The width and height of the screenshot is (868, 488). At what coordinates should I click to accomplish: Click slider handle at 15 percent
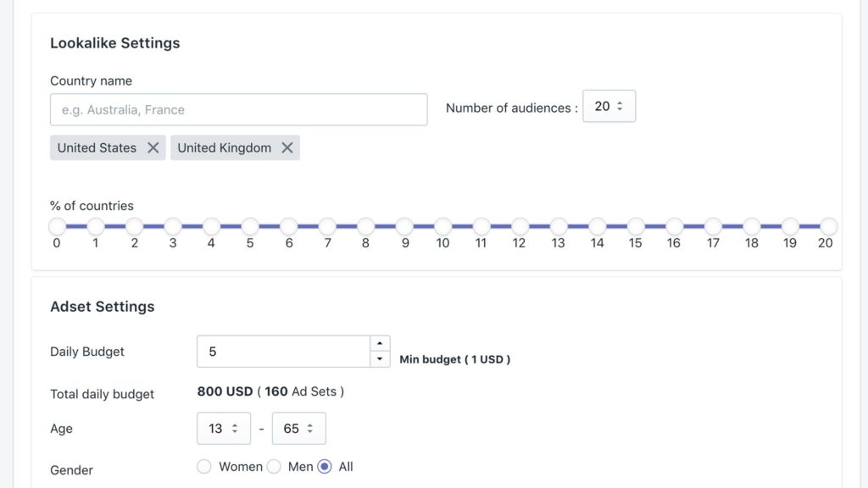pyautogui.click(x=636, y=226)
